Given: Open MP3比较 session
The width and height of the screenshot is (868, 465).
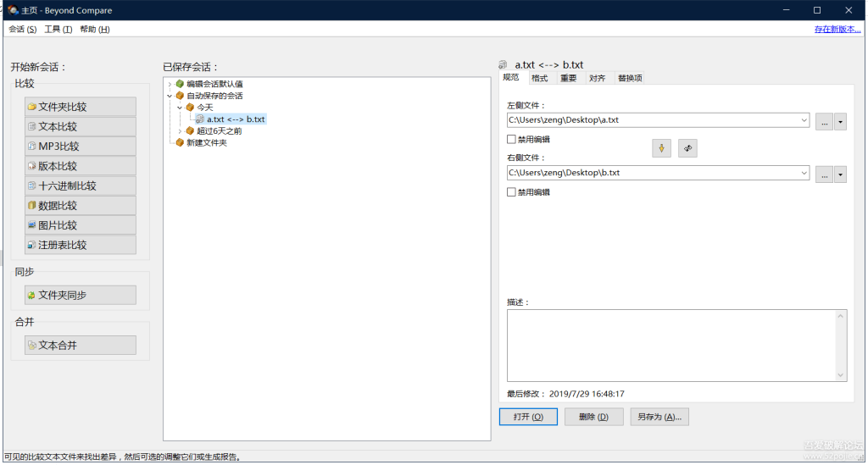Looking at the screenshot, I should [81, 147].
